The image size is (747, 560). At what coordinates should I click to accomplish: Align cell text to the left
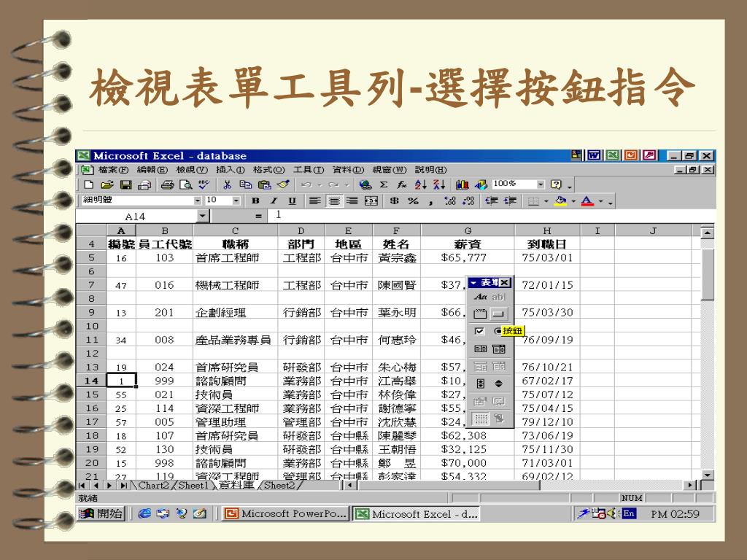[315, 201]
